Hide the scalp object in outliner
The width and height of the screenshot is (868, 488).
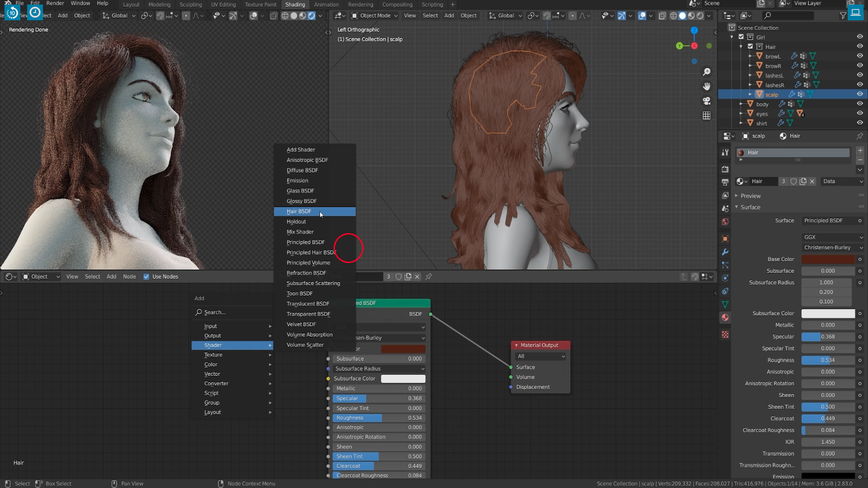(x=859, y=94)
